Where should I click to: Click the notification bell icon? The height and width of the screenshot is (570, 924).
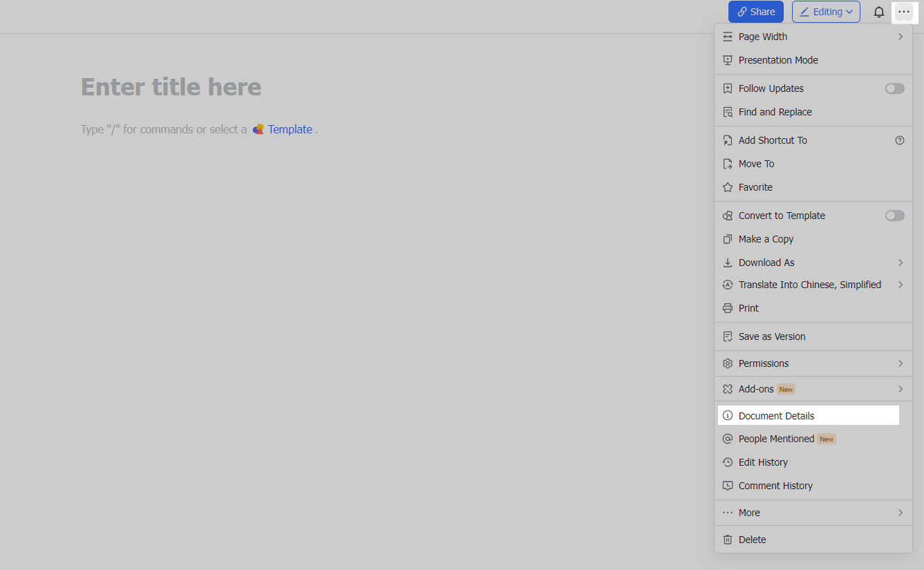(878, 12)
